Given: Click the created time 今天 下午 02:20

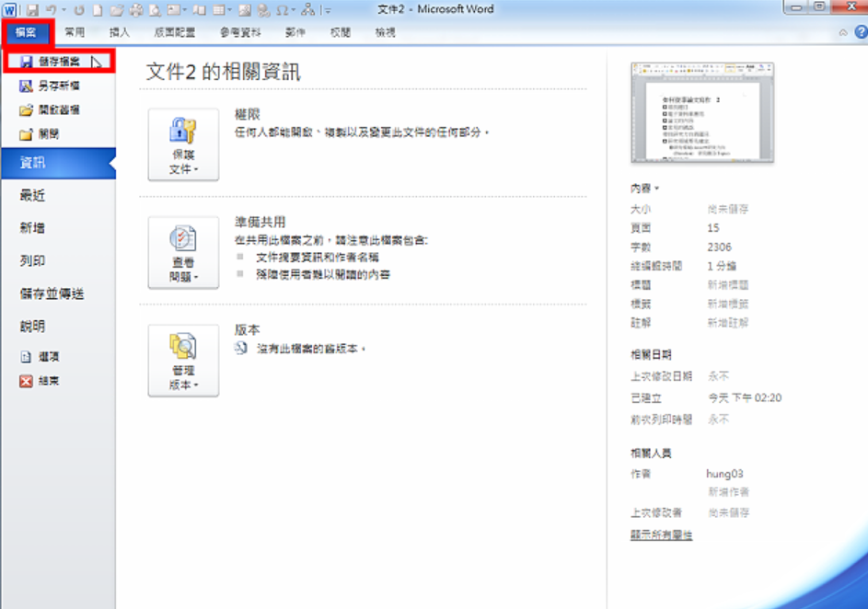Looking at the screenshot, I should pyautogui.click(x=745, y=397).
